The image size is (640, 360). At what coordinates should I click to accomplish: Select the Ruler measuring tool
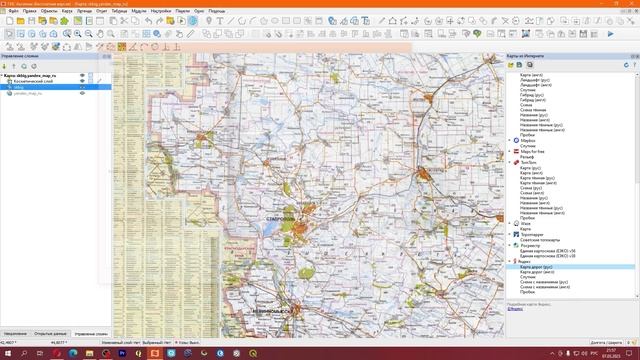(191, 34)
